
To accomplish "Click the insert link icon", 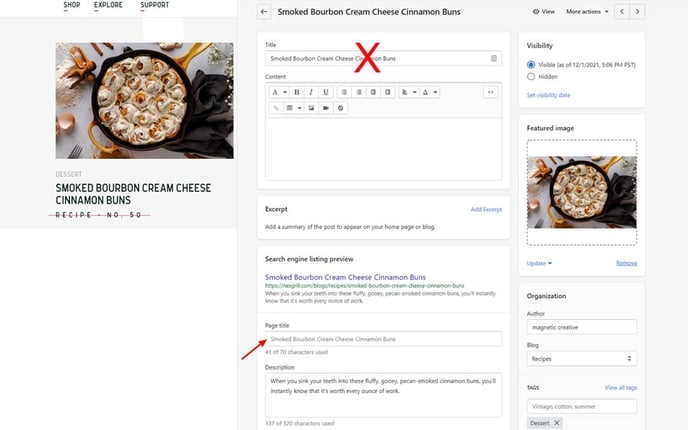I will click(276, 108).
